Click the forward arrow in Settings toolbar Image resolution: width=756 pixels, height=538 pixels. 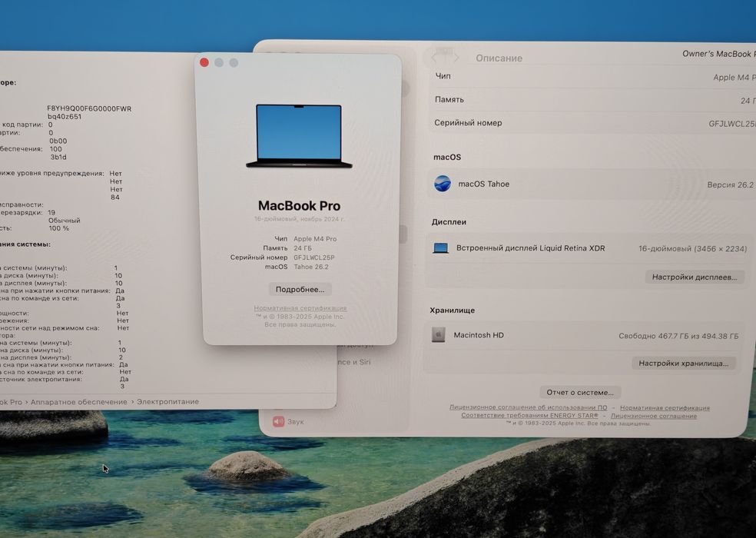click(x=455, y=58)
